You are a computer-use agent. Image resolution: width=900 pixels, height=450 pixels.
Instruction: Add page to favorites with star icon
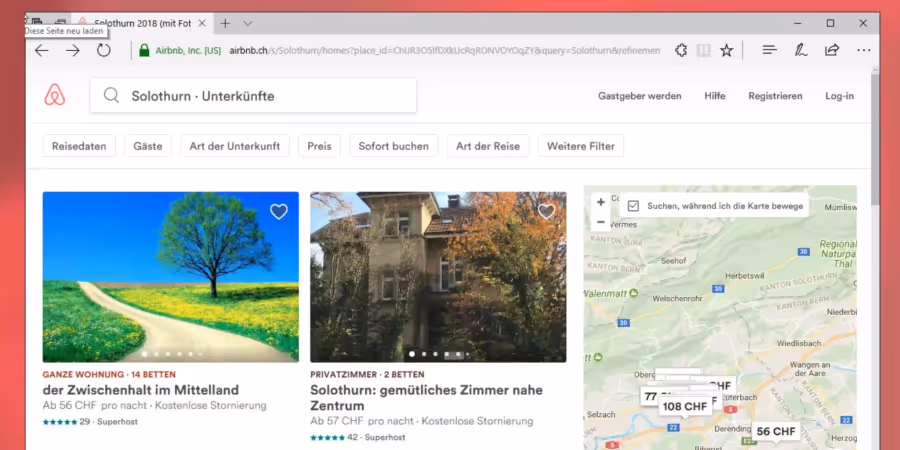727,51
